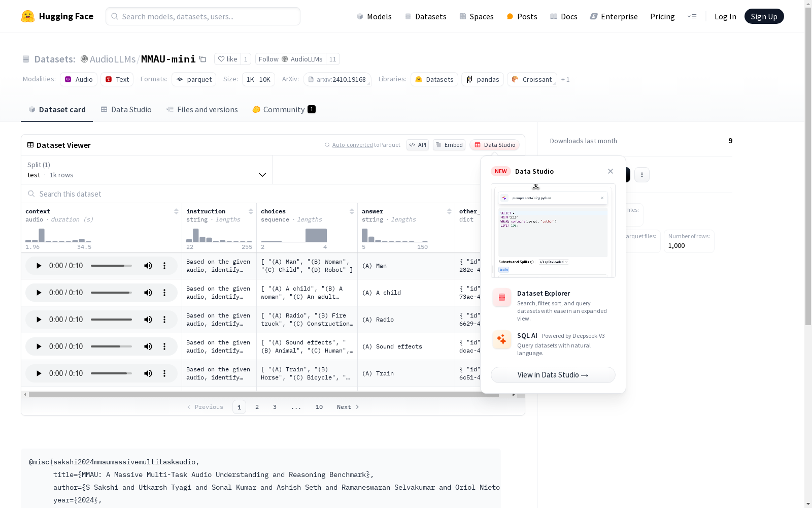
Task: Play audio for the Radio answer row
Action: tap(39, 320)
